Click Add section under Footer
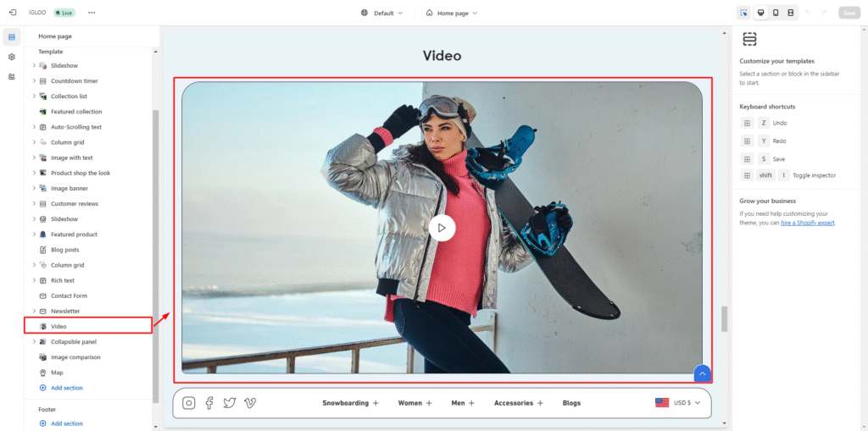 click(x=66, y=423)
